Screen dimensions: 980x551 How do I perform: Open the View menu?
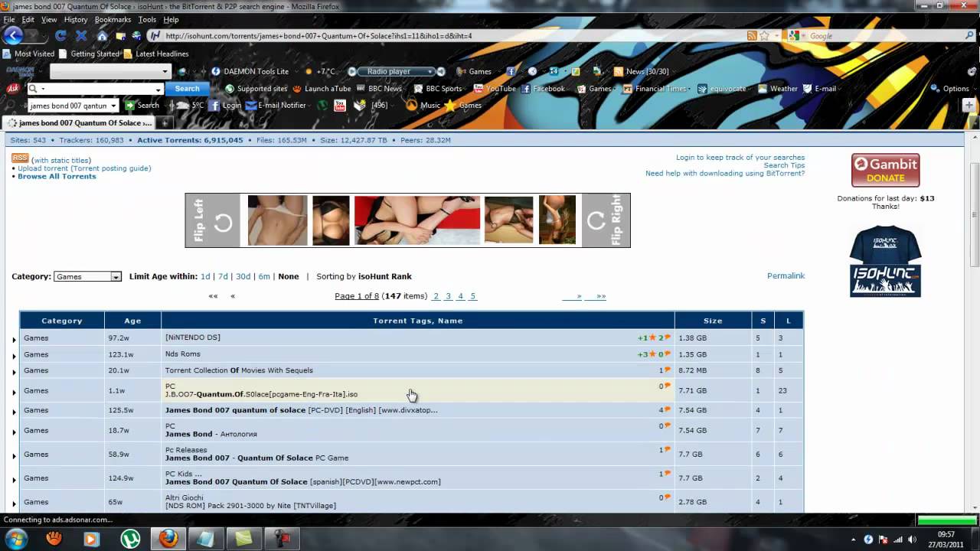(49, 19)
